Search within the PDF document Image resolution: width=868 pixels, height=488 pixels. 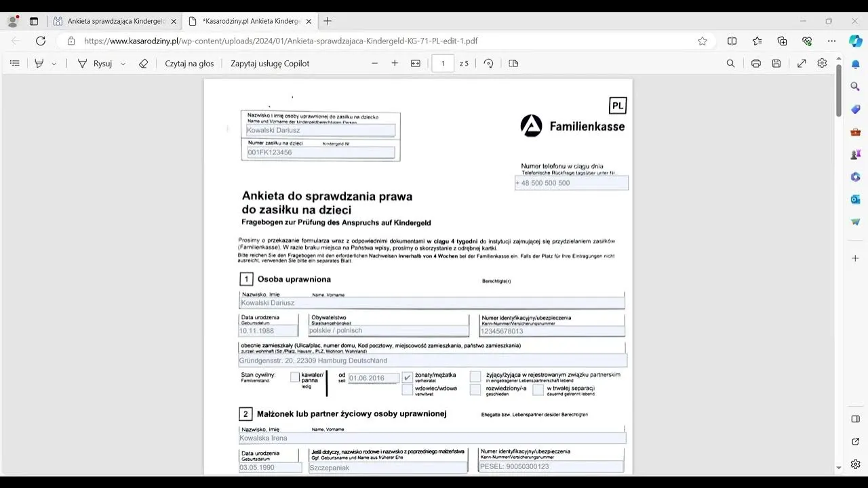[x=730, y=63]
